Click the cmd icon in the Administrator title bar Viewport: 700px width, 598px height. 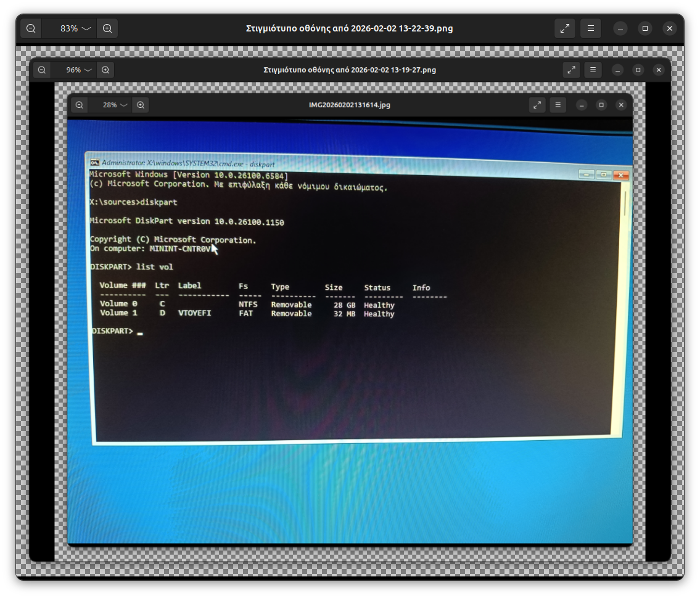(94, 162)
